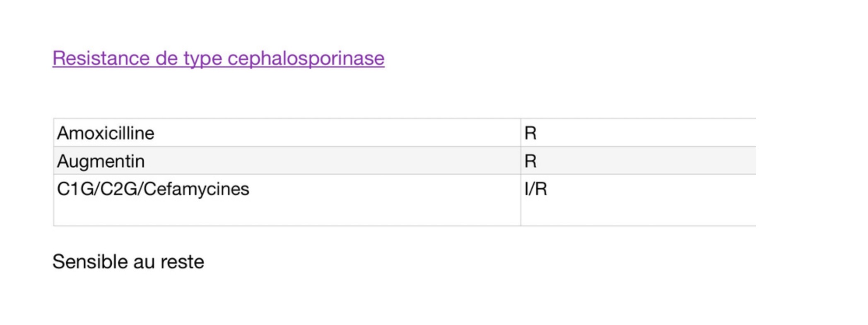868x325 pixels.
Task: Click the word "de" in the heading
Action: click(166, 58)
